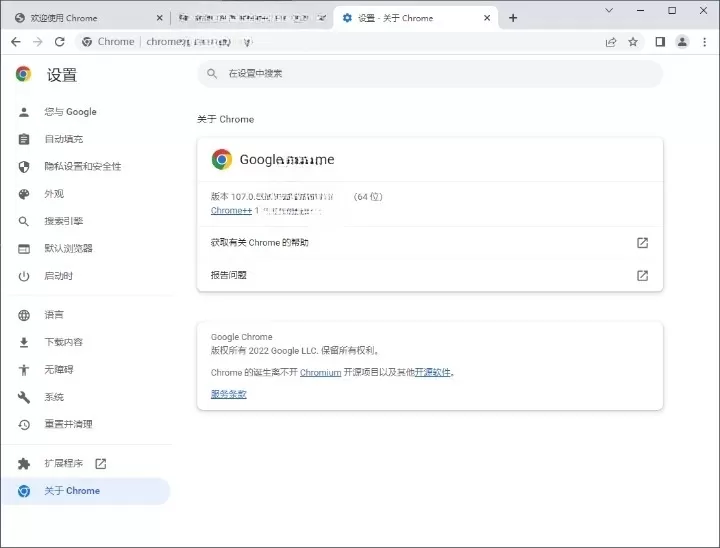Click the Chrome logo beside 关于 Chrome
Screen dimensions: 720x548
pyautogui.click(x=24, y=491)
